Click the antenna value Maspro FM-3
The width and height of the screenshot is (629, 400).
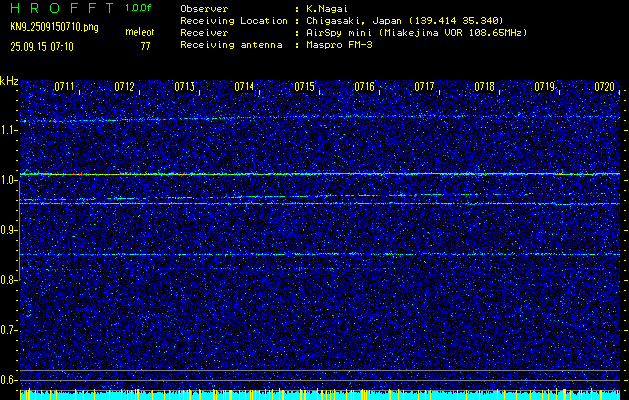[339, 45]
